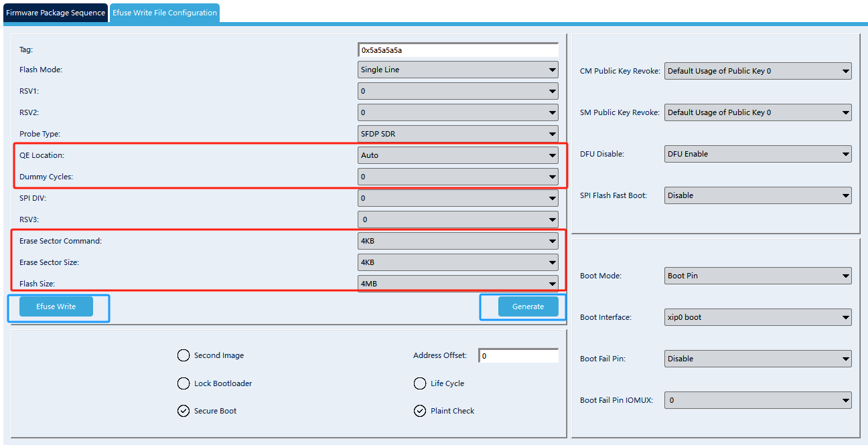Screen dimensions: 868x445
Task: Toggle the Secure Boot option
Action: click(x=206, y=411)
